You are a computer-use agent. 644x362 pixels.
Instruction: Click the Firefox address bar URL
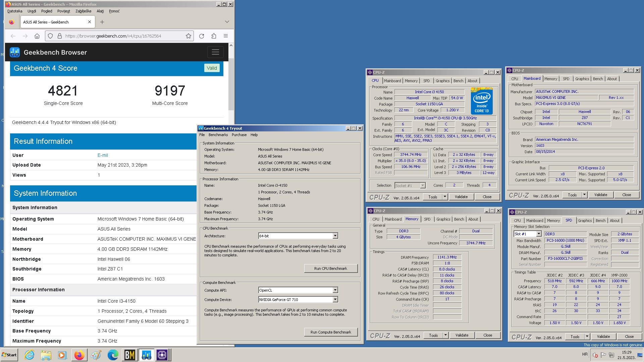(x=113, y=36)
